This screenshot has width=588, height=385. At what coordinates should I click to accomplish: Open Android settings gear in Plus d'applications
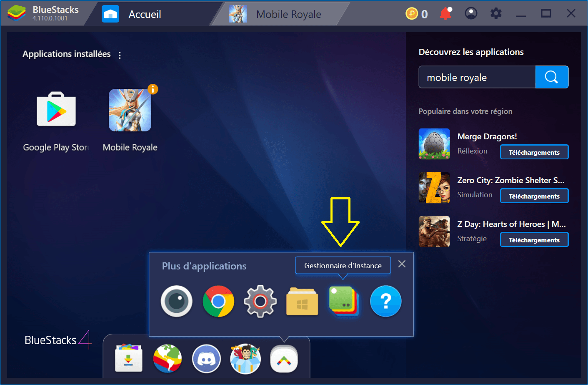click(x=260, y=301)
